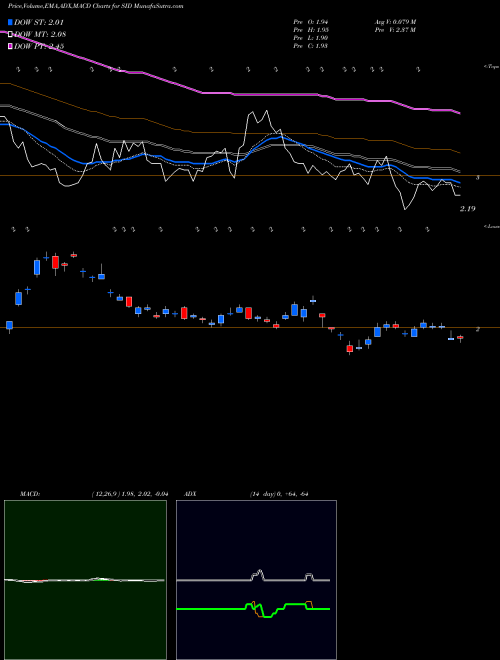
Task: Click the '3' axis label on upper chart
Action: (477, 178)
